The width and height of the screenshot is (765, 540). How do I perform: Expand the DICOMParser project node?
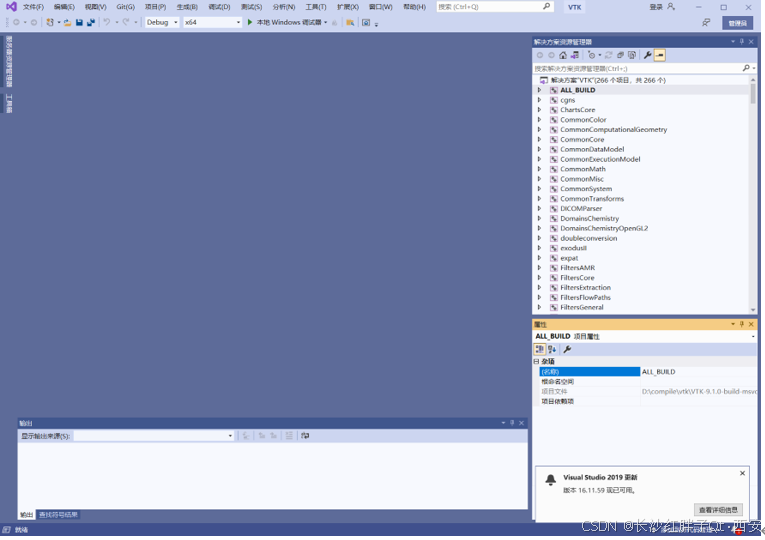coord(540,208)
